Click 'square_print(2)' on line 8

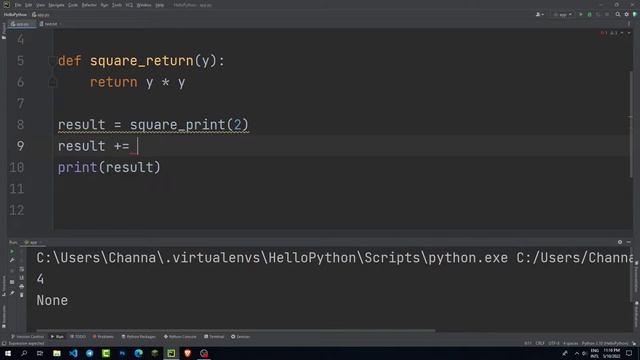[x=189, y=125]
